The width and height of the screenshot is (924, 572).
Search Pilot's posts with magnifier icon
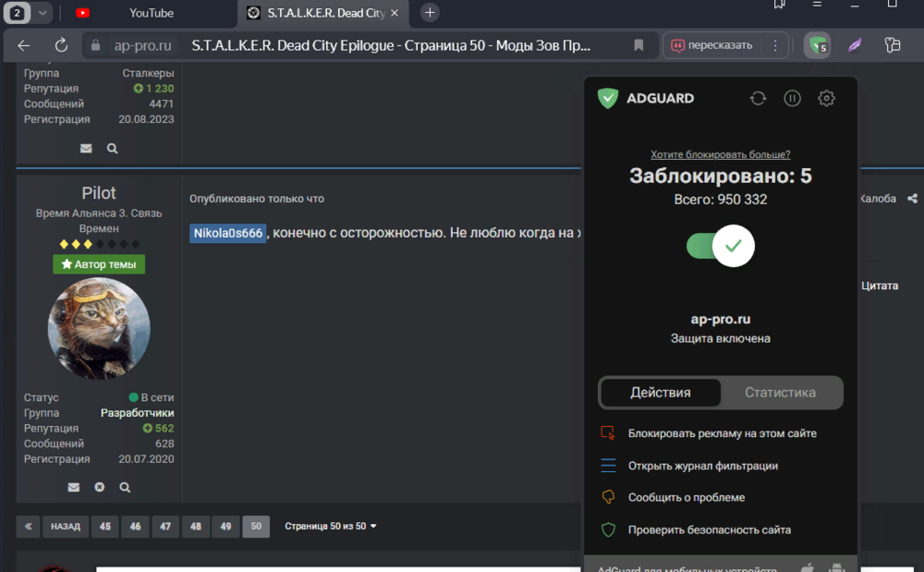pyautogui.click(x=125, y=487)
